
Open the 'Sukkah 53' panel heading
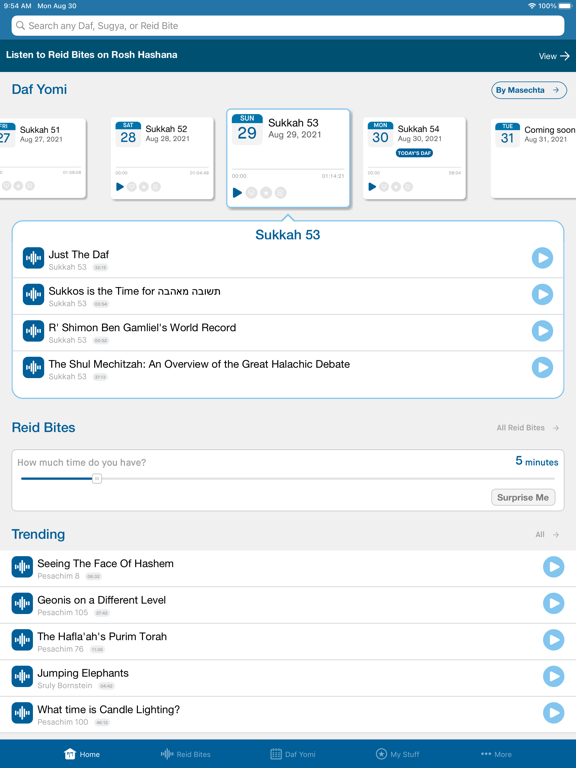[x=288, y=235]
